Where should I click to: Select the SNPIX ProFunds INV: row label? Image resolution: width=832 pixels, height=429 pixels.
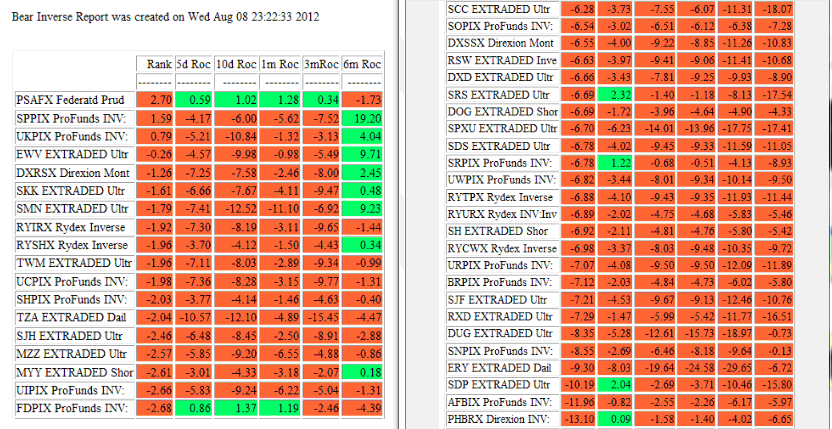point(502,350)
